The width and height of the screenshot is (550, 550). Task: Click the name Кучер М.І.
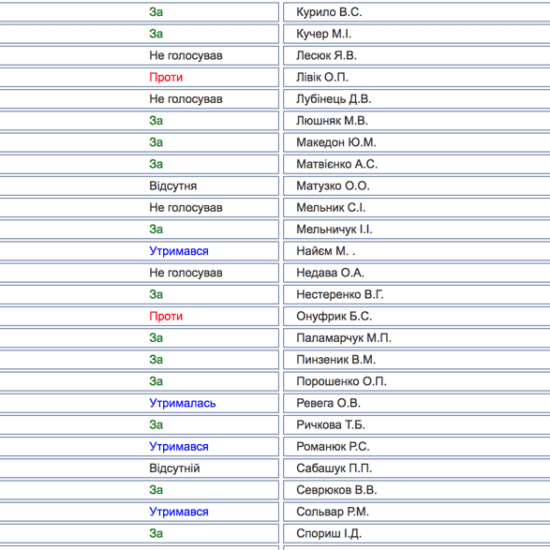[324, 34]
